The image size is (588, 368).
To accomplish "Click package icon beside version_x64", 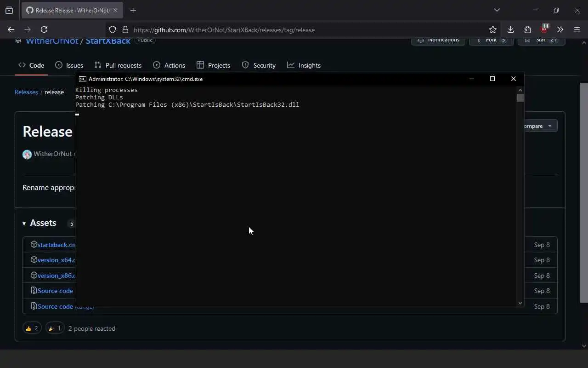I will (x=34, y=259).
